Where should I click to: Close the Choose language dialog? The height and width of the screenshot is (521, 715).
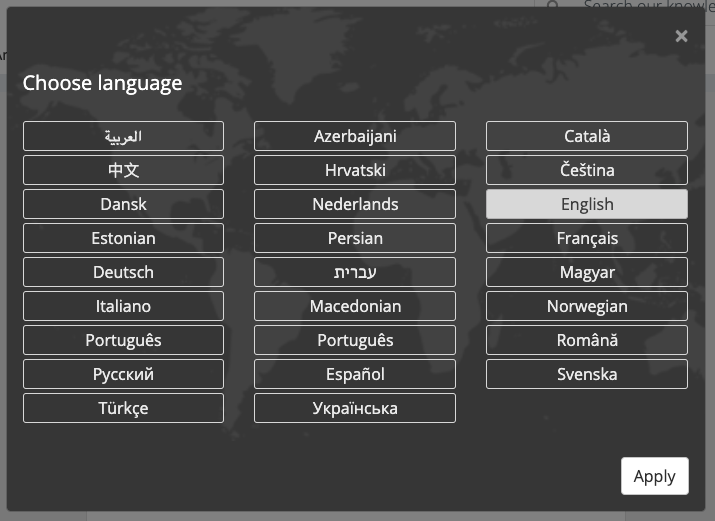tap(681, 36)
